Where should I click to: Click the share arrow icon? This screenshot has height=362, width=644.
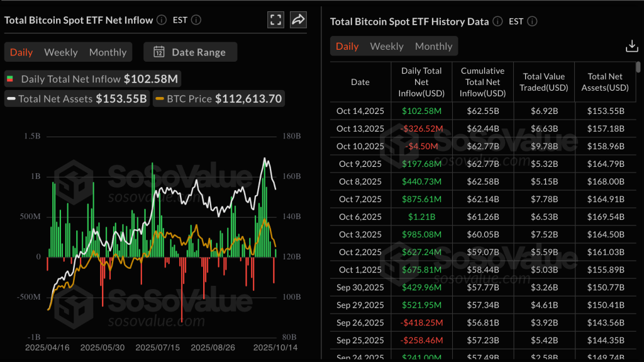(298, 20)
